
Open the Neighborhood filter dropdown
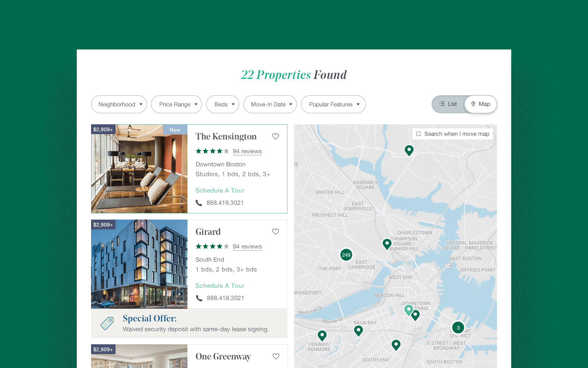pyautogui.click(x=119, y=104)
